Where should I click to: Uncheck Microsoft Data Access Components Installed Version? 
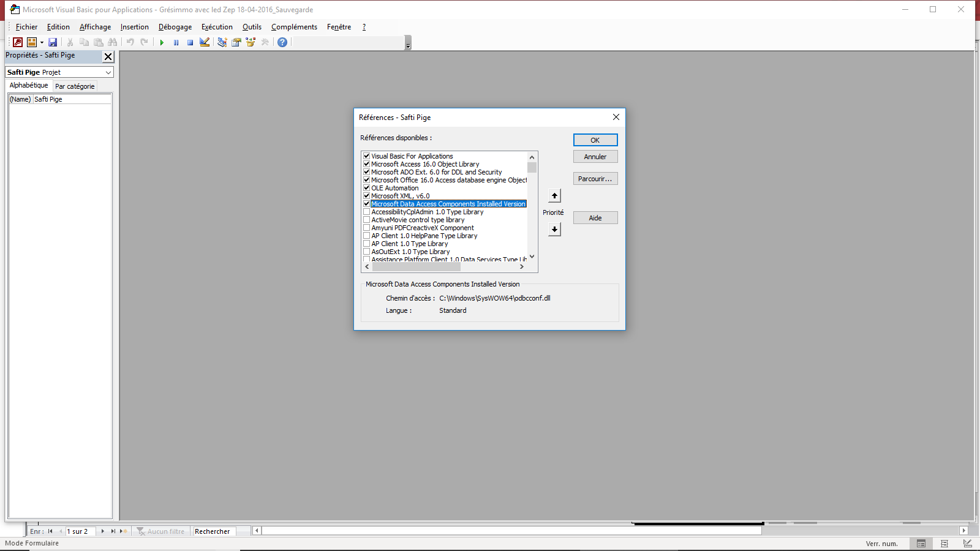[366, 204]
